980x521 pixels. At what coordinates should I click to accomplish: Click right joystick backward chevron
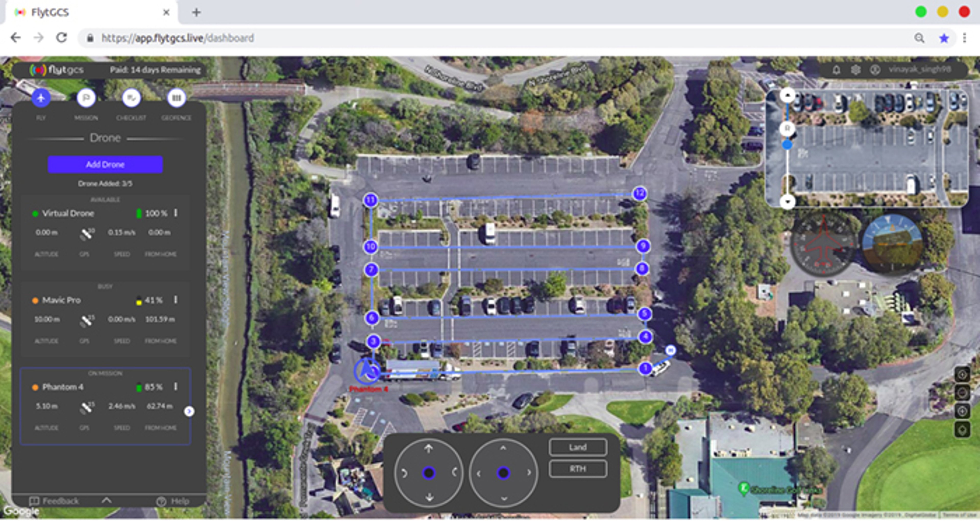504,498
